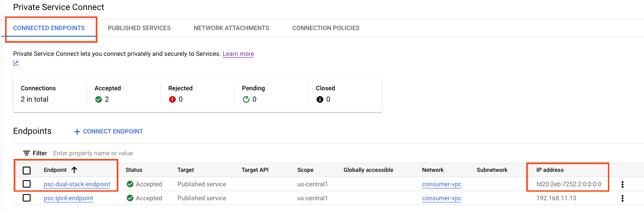Open consumer-vpc network link for psc-ipv4-endpoint
The image size is (644, 212).
click(441, 198)
